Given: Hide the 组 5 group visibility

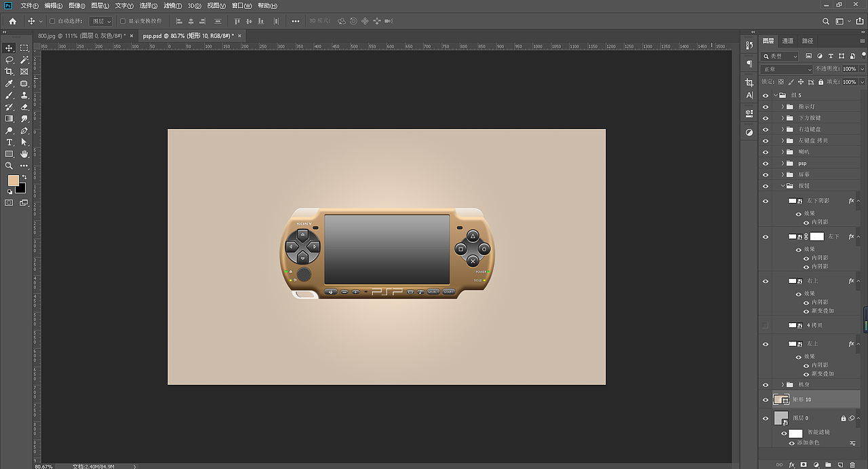Looking at the screenshot, I should tap(766, 96).
